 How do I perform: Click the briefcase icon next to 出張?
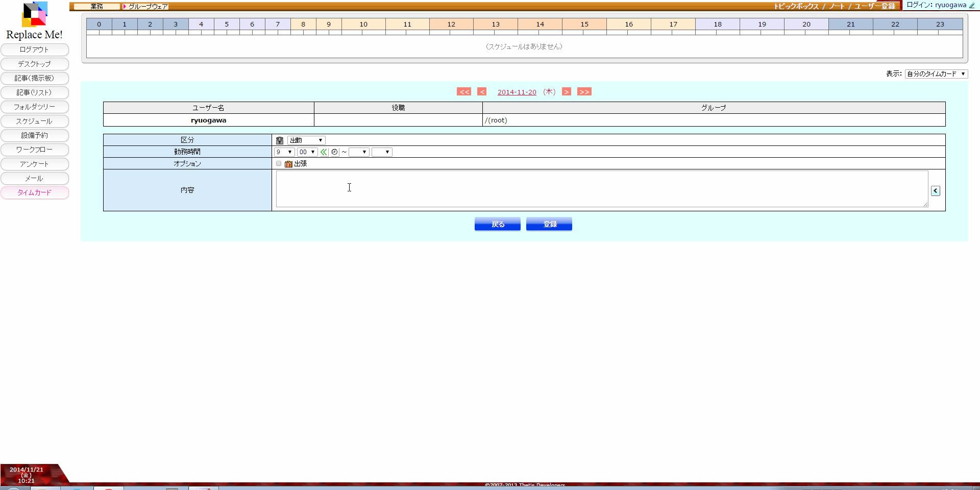[x=288, y=164]
